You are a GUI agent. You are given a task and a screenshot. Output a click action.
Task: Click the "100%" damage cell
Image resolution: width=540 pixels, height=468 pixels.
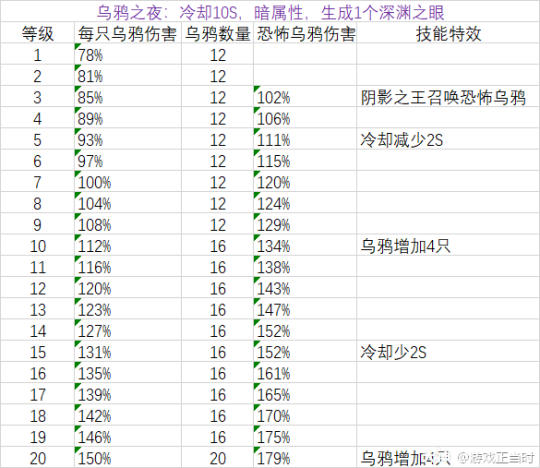point(127,182)
